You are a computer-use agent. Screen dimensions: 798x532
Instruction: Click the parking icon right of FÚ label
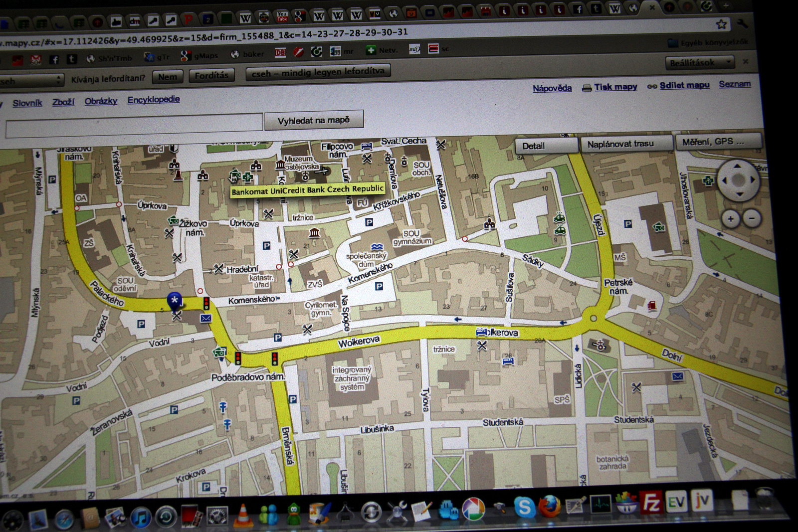tap(369, 222)
